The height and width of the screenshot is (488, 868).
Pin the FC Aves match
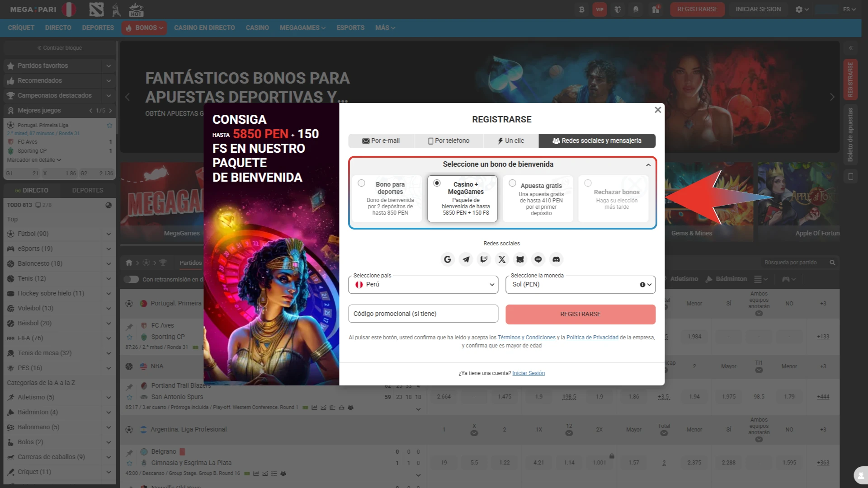[x=130, y=326]
